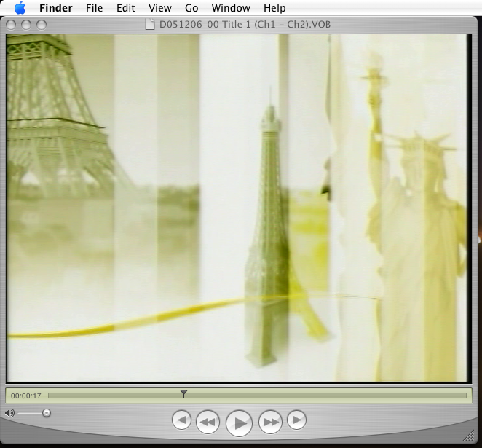
Task: Click the playhead marker on the timeline
Action: (183, 393)
